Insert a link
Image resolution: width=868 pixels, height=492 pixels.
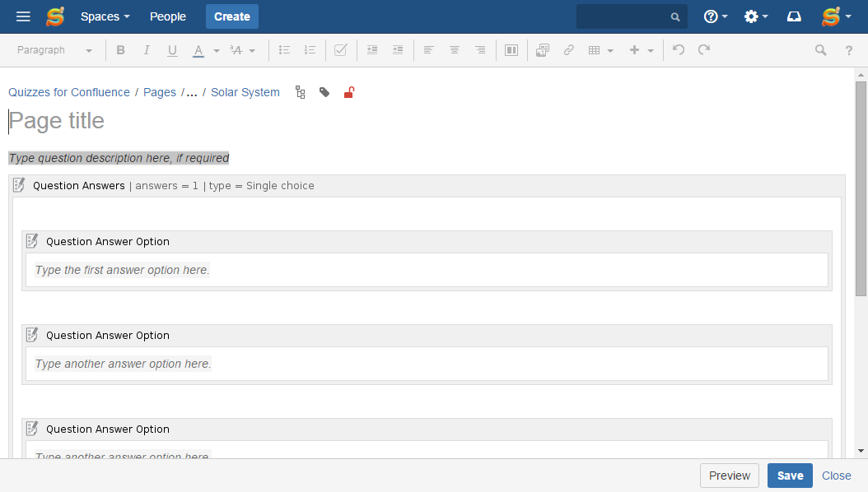coord(568,50)
